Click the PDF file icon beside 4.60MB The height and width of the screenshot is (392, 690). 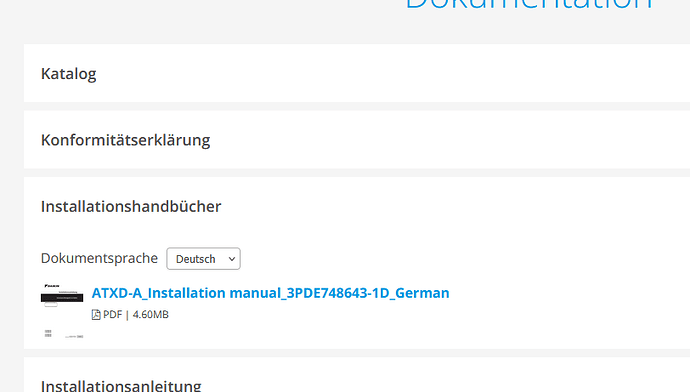(x=96, y=315)
